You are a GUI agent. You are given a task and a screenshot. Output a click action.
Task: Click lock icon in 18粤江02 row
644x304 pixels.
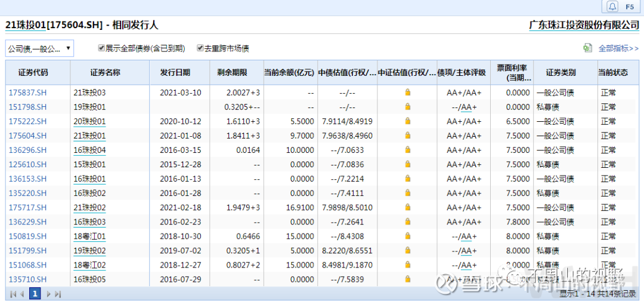click(x=407, y=265)
